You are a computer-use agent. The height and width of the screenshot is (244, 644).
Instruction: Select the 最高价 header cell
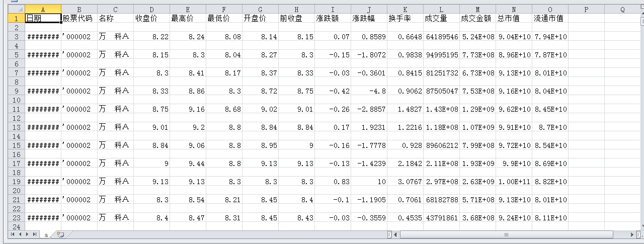pyautogui.click(x=188, y=18)
